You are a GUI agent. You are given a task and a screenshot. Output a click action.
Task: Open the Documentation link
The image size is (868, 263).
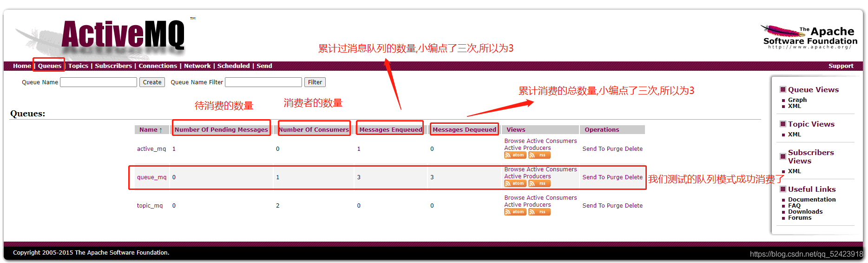(x=812, y=200)
